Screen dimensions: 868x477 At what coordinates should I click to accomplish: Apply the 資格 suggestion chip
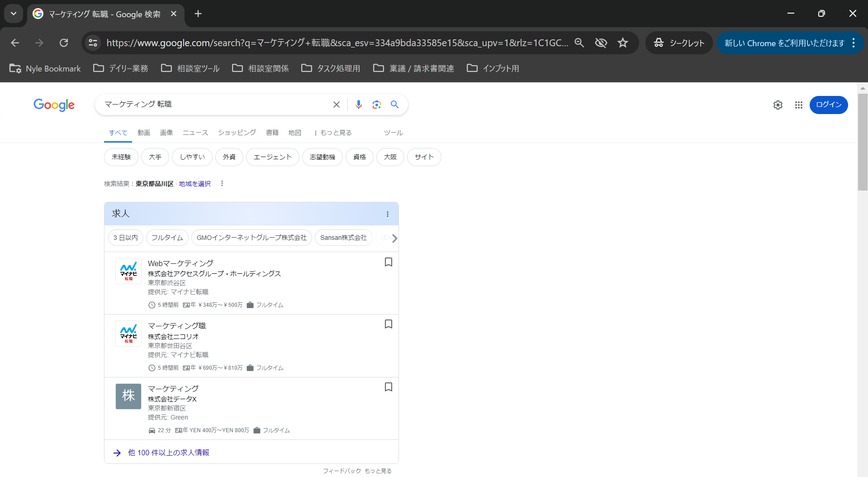point(360,157)
